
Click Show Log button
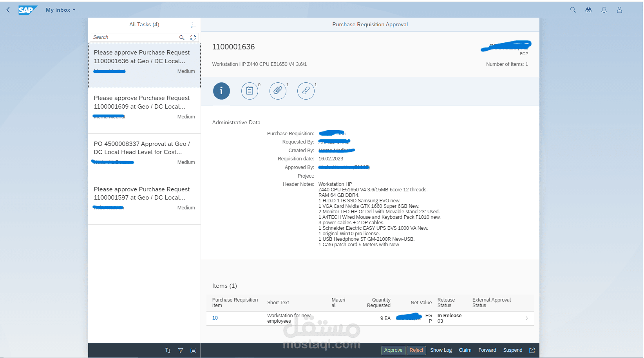point(441,350)
